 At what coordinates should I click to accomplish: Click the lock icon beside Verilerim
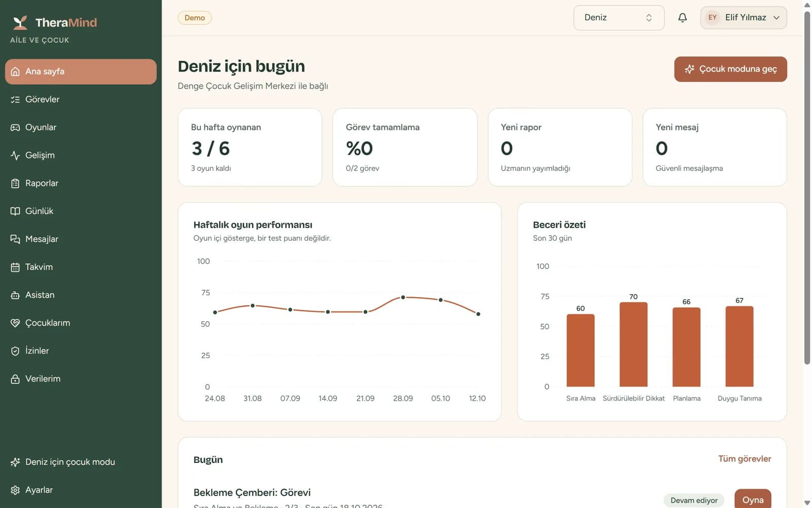[x=15, y=379]
